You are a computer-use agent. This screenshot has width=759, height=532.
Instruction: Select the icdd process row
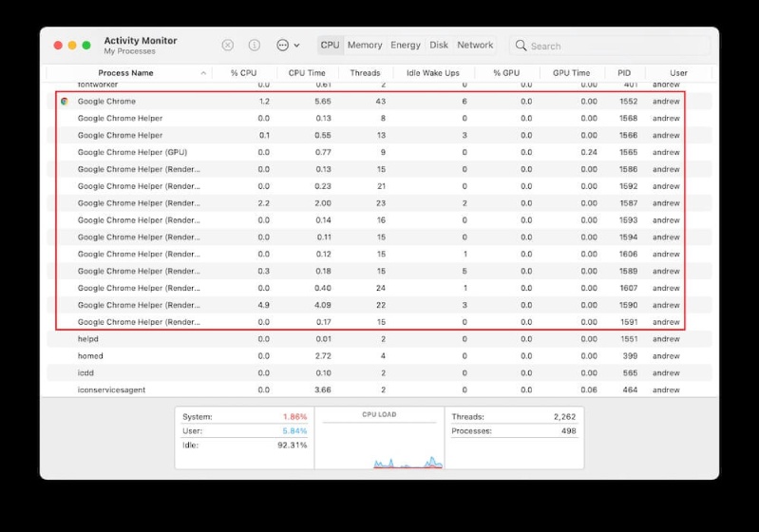tap(379, 372)
